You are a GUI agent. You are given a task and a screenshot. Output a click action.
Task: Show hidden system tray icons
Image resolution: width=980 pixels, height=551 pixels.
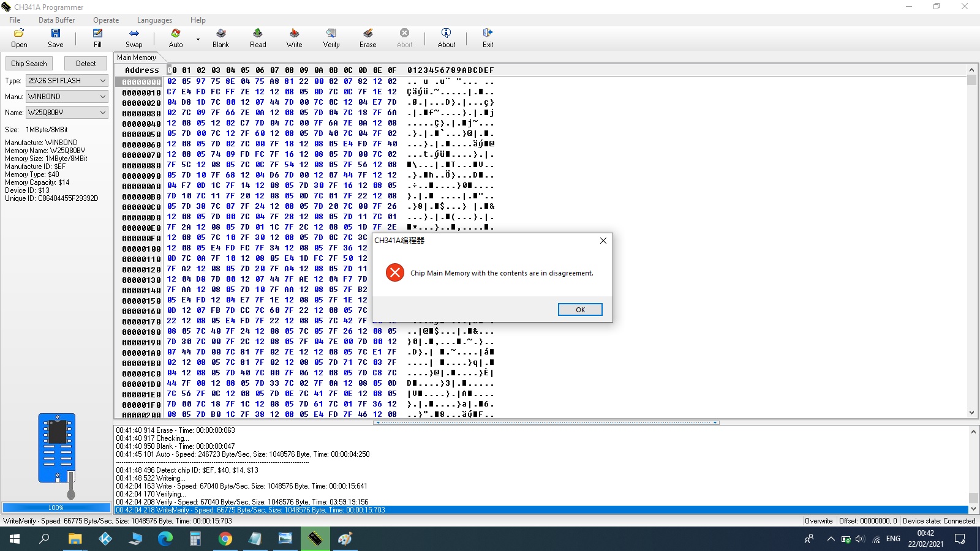point(831,539)
